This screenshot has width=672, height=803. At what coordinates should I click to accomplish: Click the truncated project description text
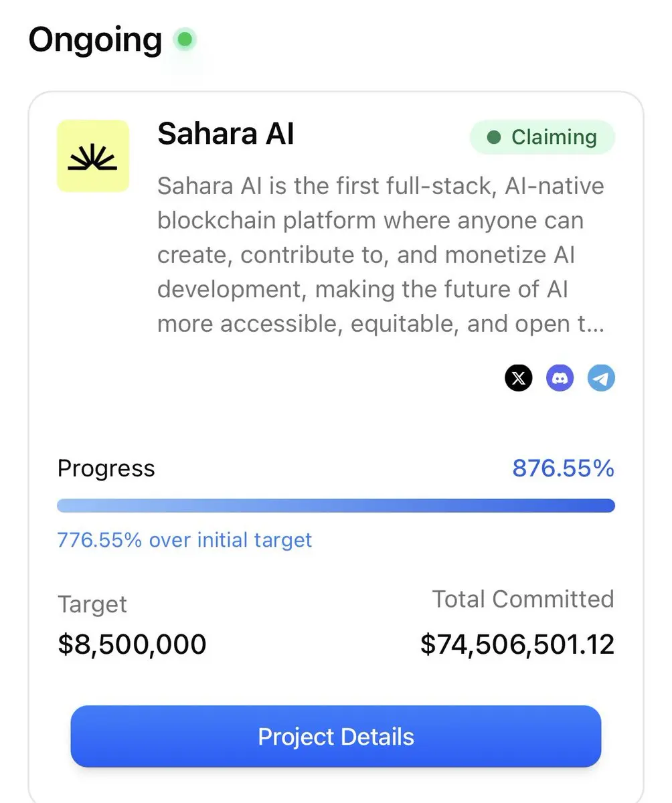point(381,255)
